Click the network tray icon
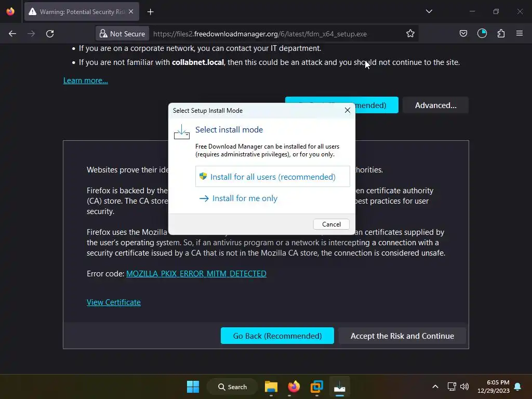 pos(451,387)
